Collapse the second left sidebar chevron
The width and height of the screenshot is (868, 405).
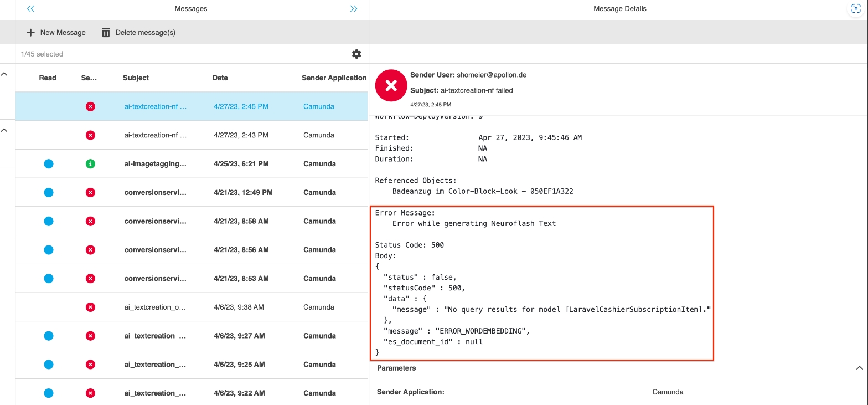click(x=4, y=130)
